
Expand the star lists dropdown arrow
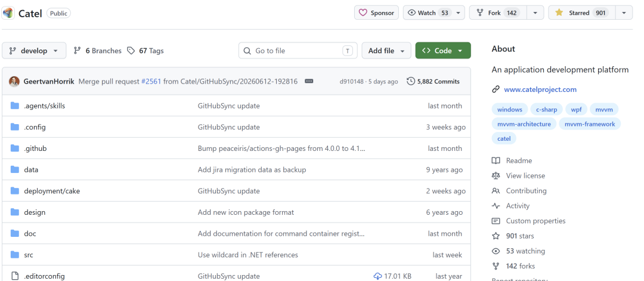[624, 13]
